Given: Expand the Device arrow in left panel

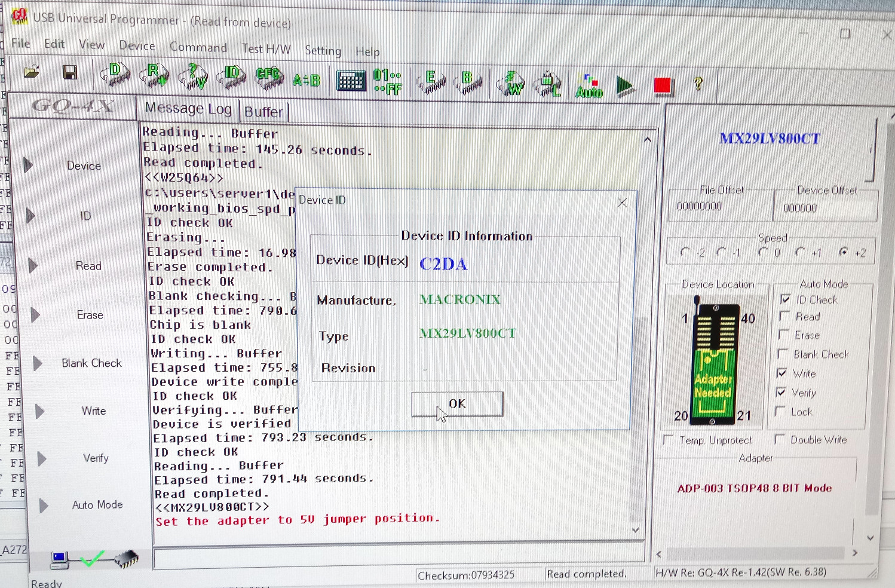Looking at the screenshot, I should [28, 165].
